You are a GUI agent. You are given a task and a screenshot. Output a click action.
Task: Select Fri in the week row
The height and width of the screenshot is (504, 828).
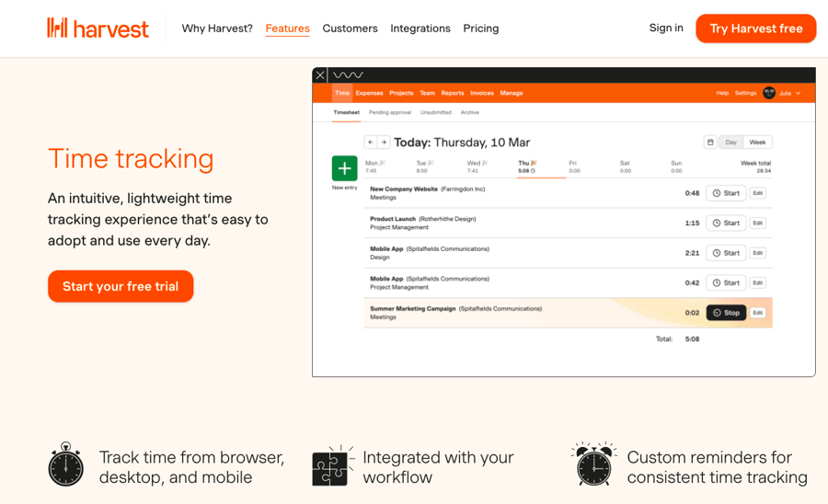574,166
